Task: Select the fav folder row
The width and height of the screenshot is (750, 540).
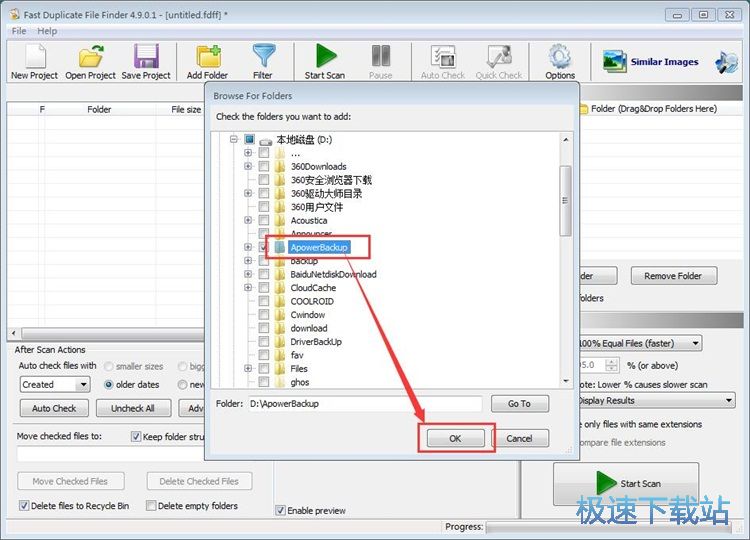Action: pos(297,355)
